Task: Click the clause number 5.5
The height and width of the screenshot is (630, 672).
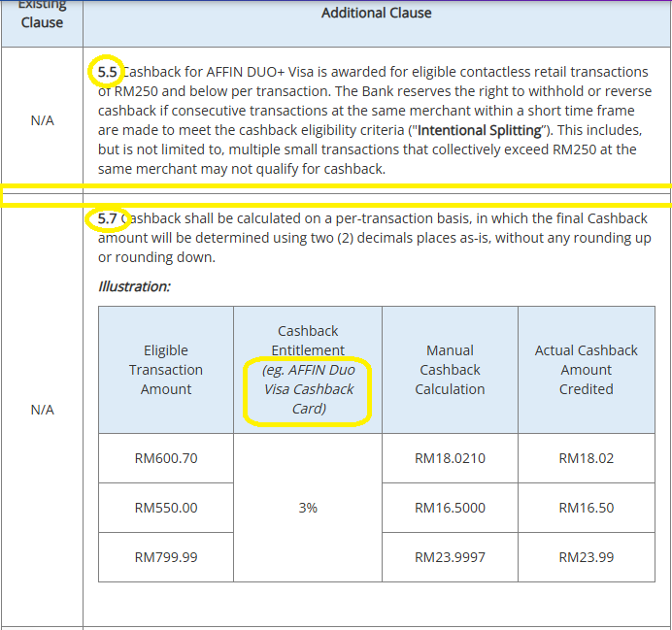Action: pos(107,72)
